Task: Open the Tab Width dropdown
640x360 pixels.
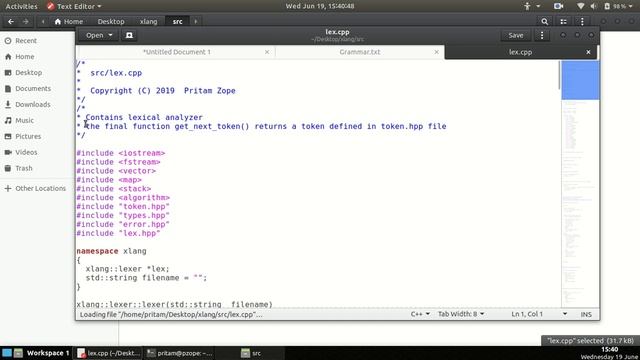Action: [x=461, y=314]
